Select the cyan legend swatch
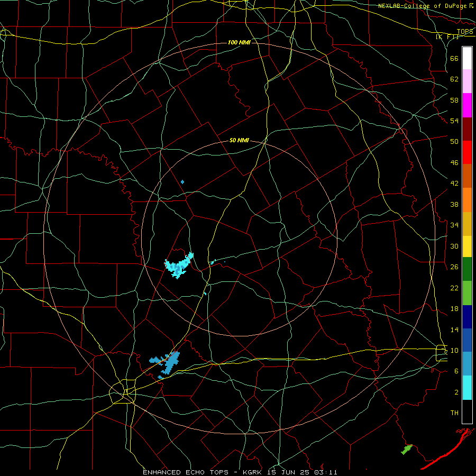The image size is (476, 476). point(467,388)
